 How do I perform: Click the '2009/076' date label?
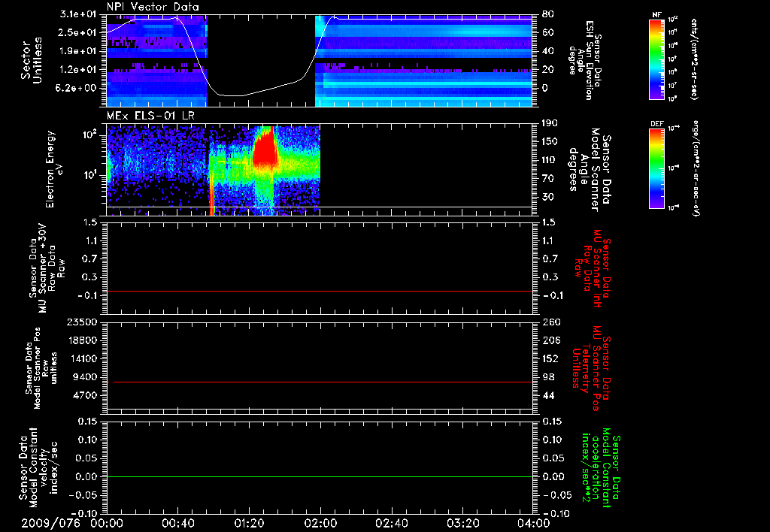pyautogui.click(x=50, y=523)
